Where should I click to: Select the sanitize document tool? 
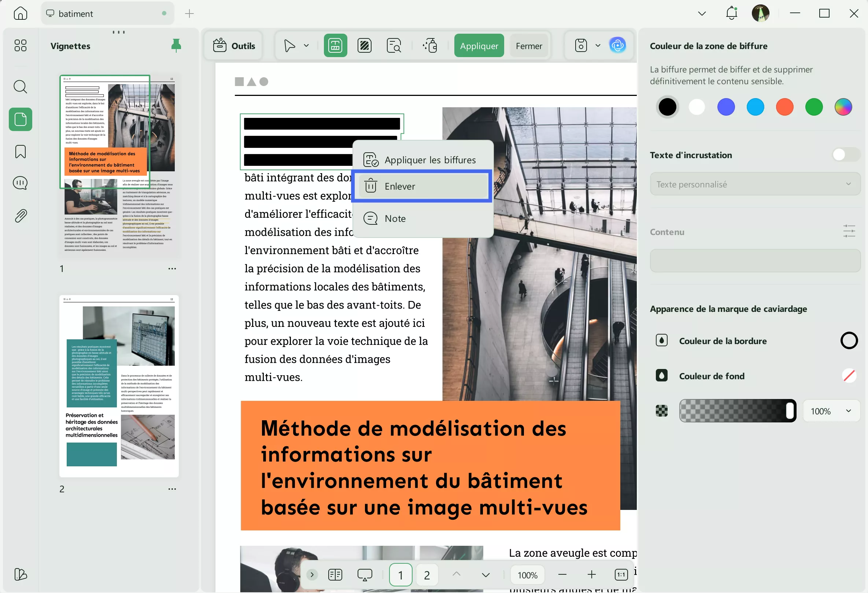[x=430, y=45]
